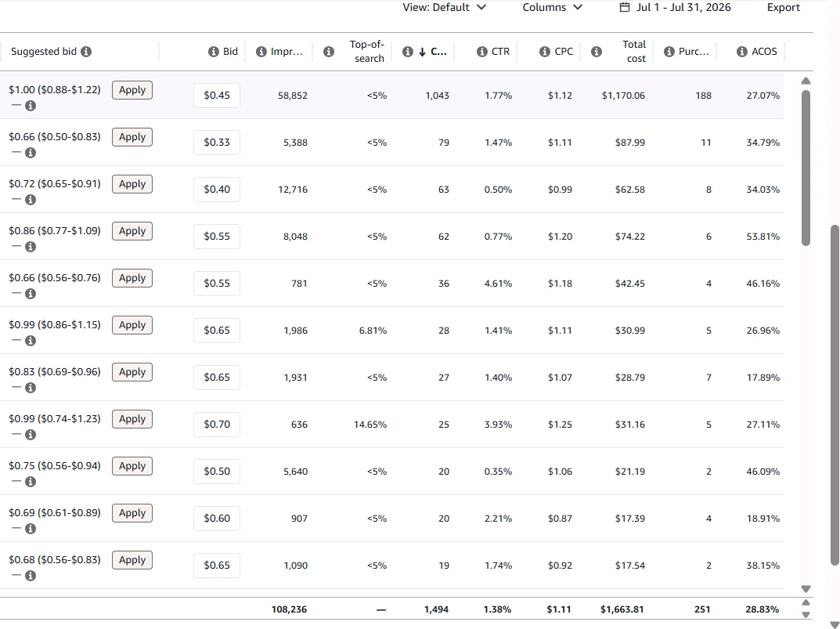Click info icon before Top-of-search header

click(329, 52)
